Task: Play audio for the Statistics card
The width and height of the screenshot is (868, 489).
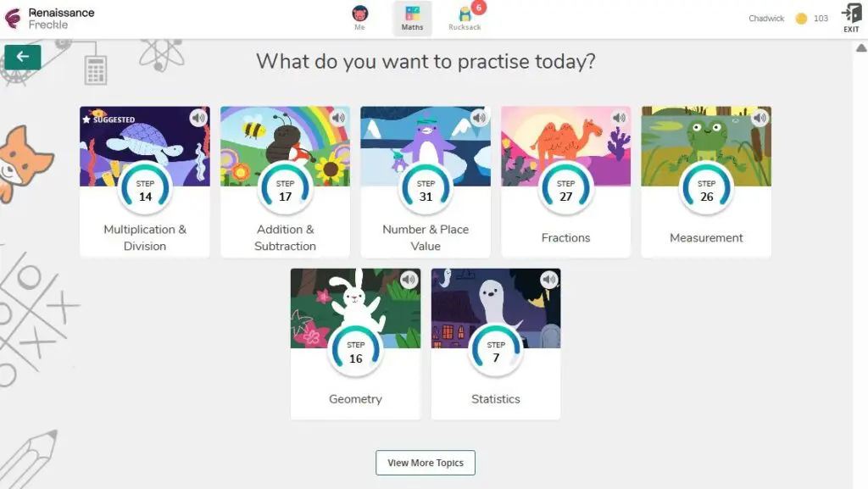Action: [x=549, y=280]
